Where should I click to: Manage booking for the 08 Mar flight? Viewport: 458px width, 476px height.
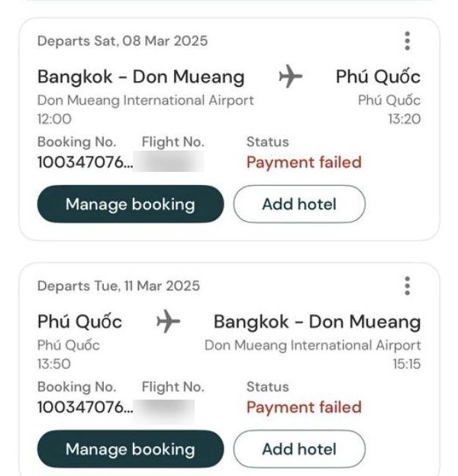130,204
